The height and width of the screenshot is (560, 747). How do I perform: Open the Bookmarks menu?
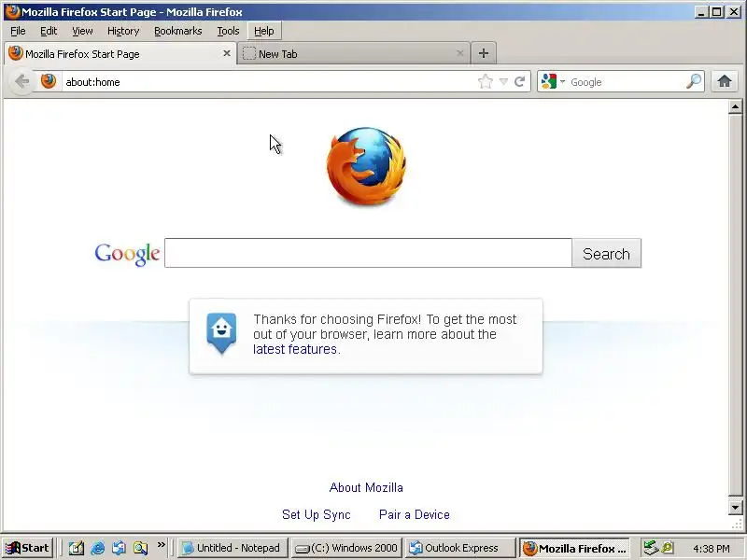click(x=178, y=31)
